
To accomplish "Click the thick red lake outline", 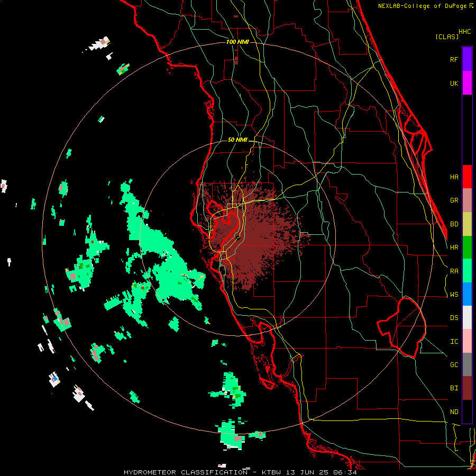I will [401, 327].
